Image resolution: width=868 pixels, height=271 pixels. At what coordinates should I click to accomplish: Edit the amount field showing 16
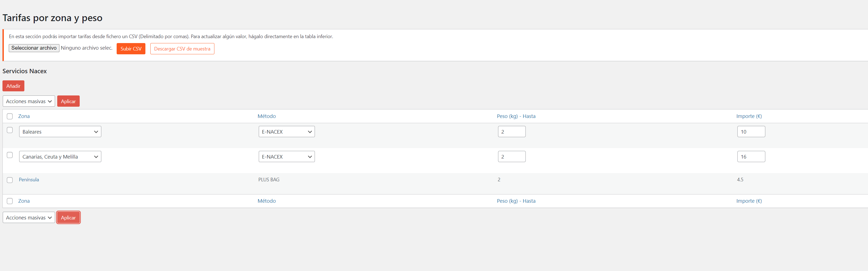click(x=751, y=157)
